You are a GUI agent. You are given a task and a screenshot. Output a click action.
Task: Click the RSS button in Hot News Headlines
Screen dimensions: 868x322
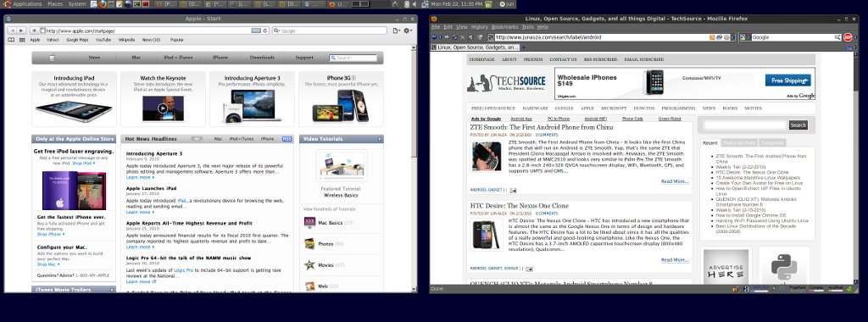pos(287,139)
